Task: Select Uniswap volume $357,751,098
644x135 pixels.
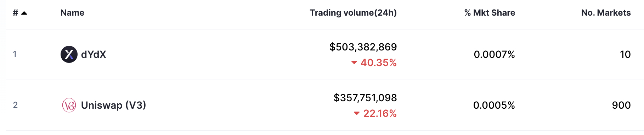Action: 365,98
